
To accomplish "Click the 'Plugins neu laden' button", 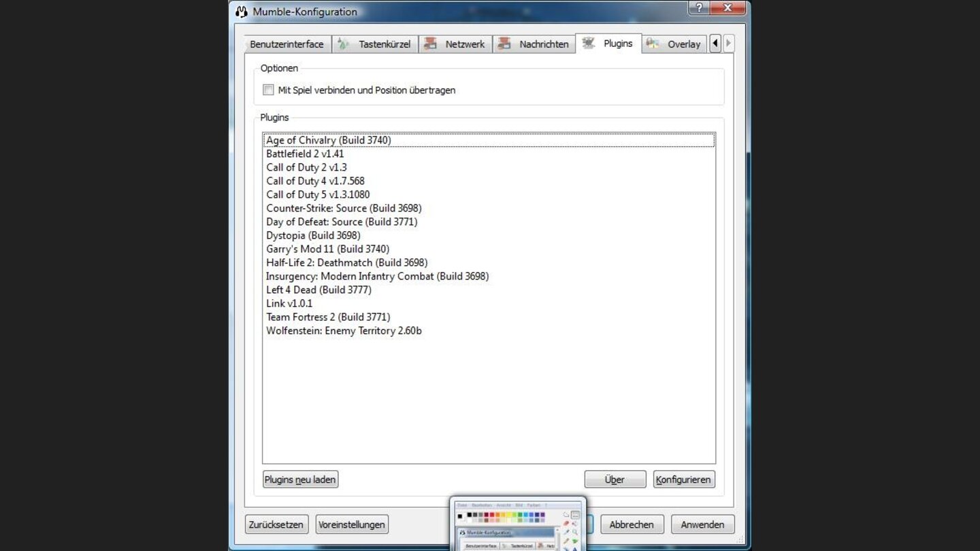I will tap(300, 480).
